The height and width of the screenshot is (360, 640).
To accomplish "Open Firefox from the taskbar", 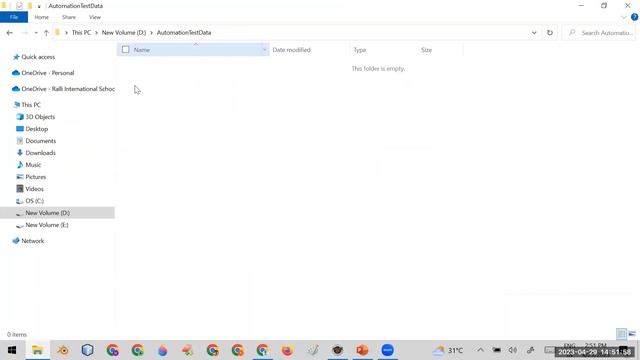I will [287, 350].
